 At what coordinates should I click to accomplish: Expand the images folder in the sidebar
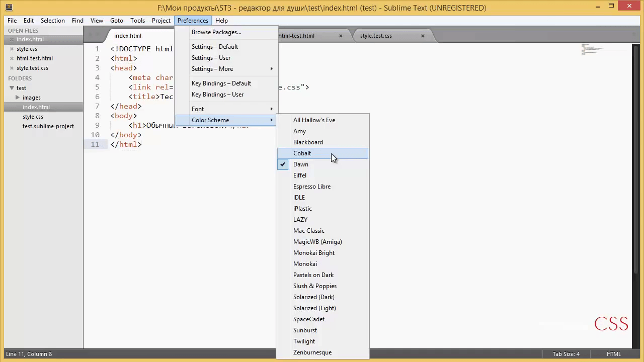click(18, 98)
